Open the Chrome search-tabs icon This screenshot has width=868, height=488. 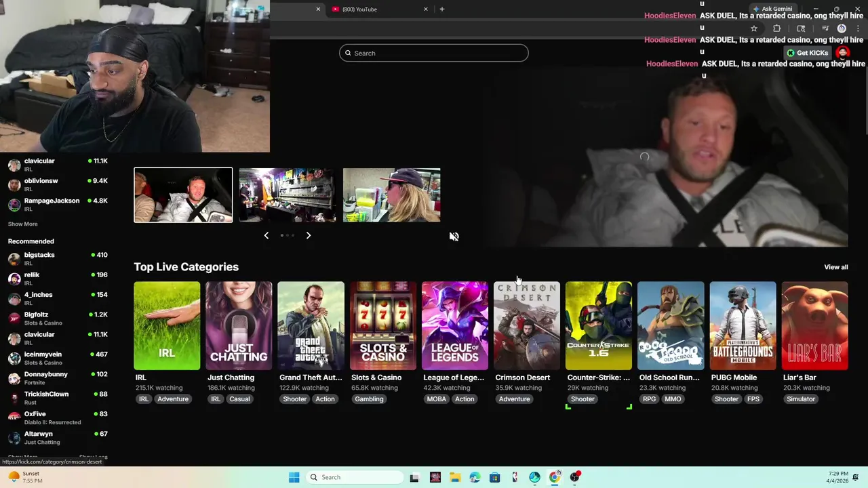[801, 28]
